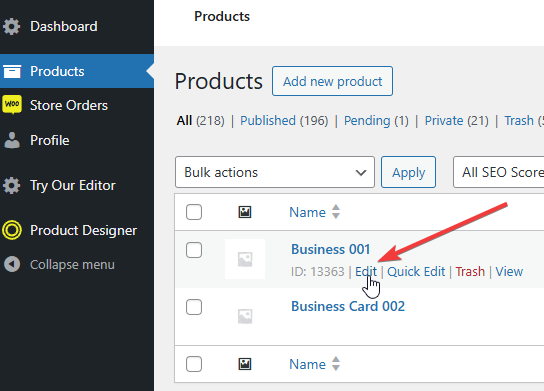Click the Collapse menu arrow icon
This screenshot has height=391, width=544.
pyautogui.click(x=12, y=264)
